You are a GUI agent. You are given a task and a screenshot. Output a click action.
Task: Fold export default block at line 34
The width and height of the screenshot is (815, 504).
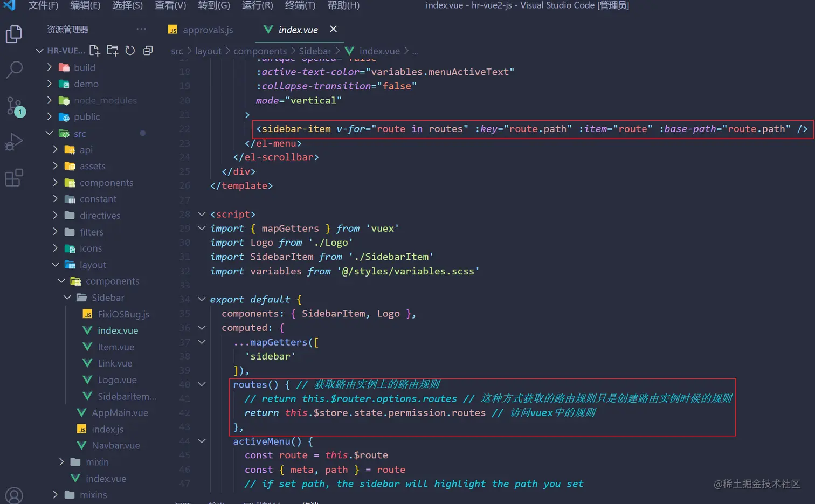tap(202, 299)
